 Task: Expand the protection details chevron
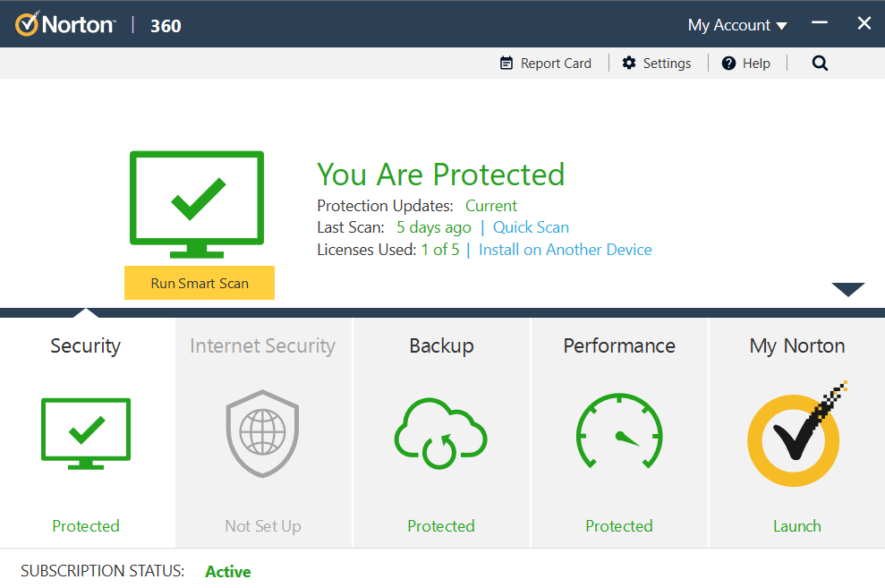[847, 288]
